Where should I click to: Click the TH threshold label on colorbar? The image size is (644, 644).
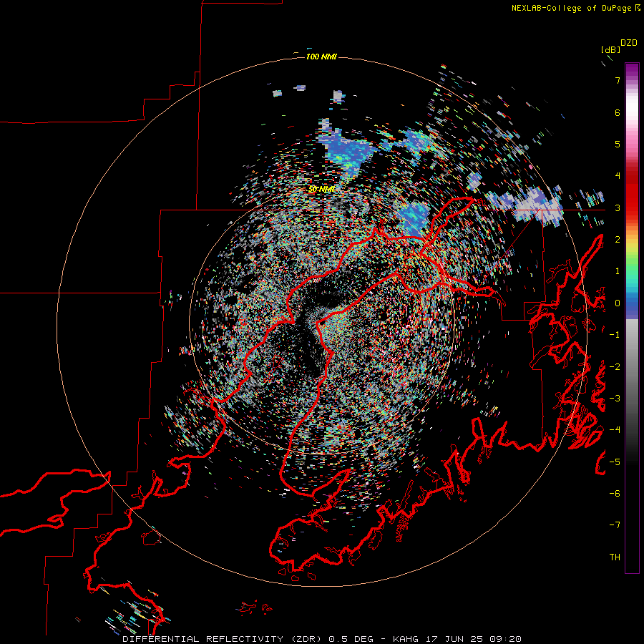[x=615, y=557]
